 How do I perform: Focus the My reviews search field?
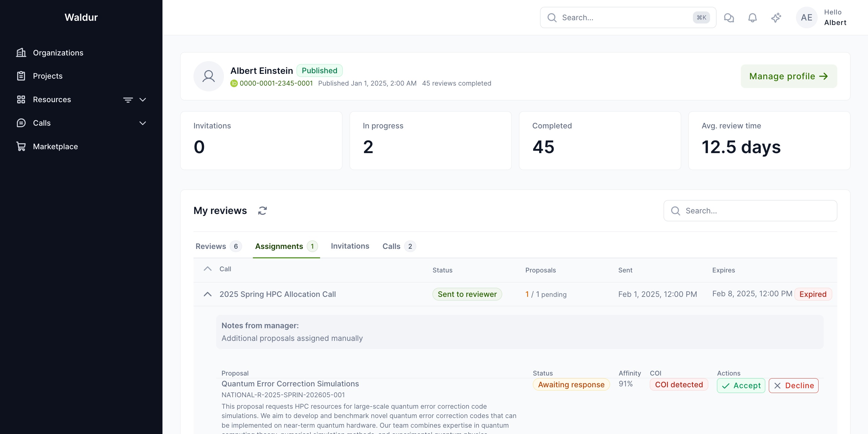[x=750, y=211]
